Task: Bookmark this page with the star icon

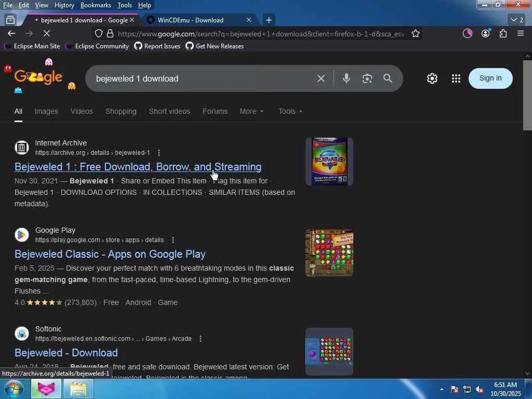Action: click(x=415, y=33)
